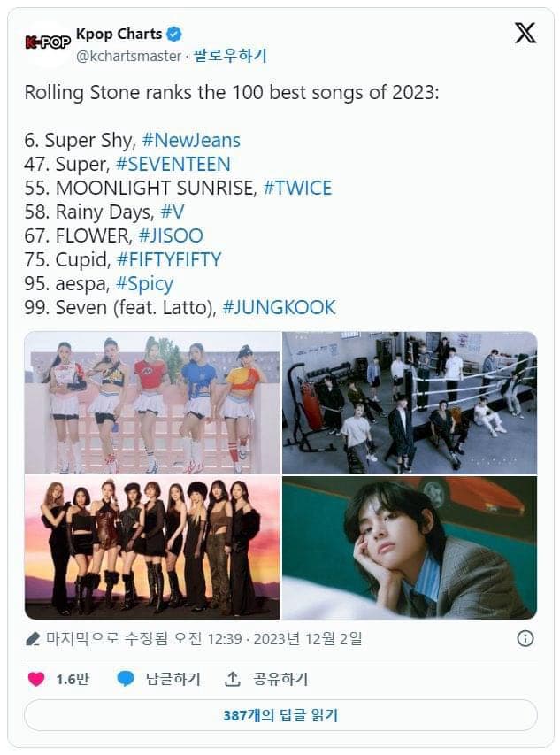The height and width of the screenshot is (755, 560).
Task: Click the edited pencil icon
Action: pyautogui.click(x=33, y=638)
